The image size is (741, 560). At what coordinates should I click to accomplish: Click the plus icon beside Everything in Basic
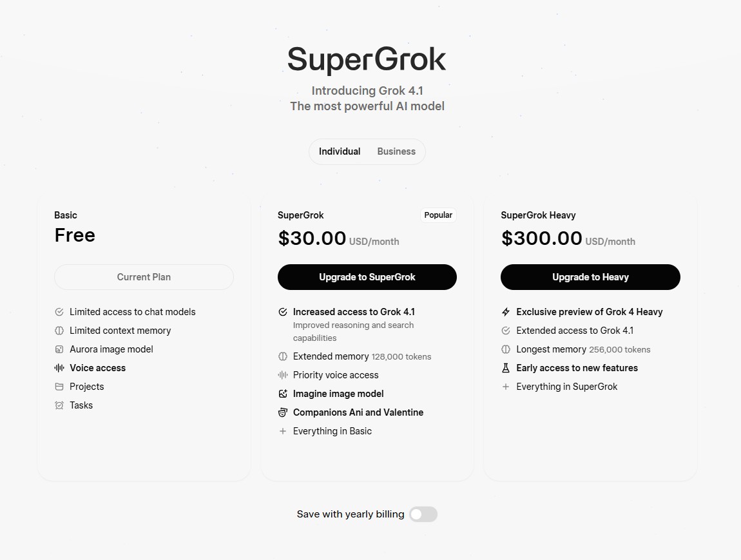[x=282, y=431]
